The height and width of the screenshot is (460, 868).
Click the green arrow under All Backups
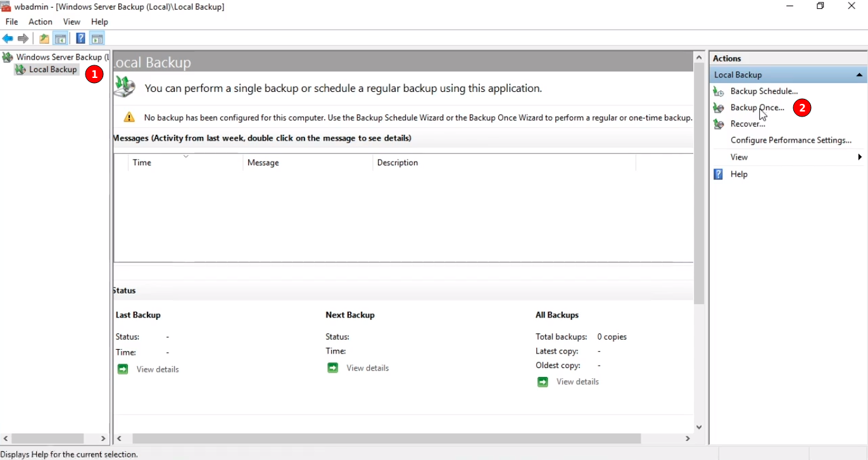pos(543,381)
